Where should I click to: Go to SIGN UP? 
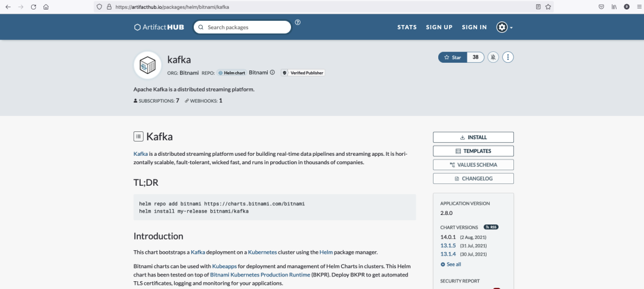click(x=439, y=27)
